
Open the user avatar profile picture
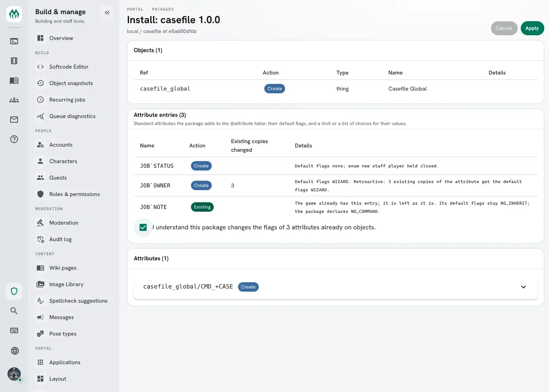[14, 374]
